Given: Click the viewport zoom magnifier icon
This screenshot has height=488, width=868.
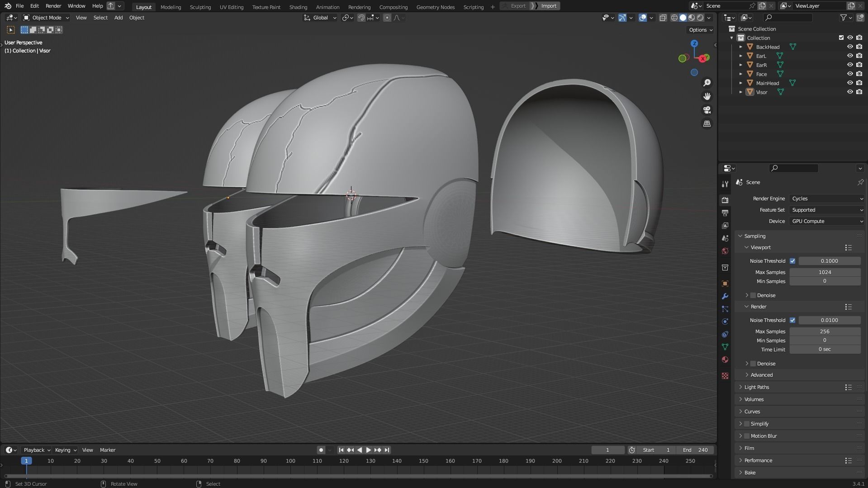Looking at the screenshot, I should coord(707,83).
